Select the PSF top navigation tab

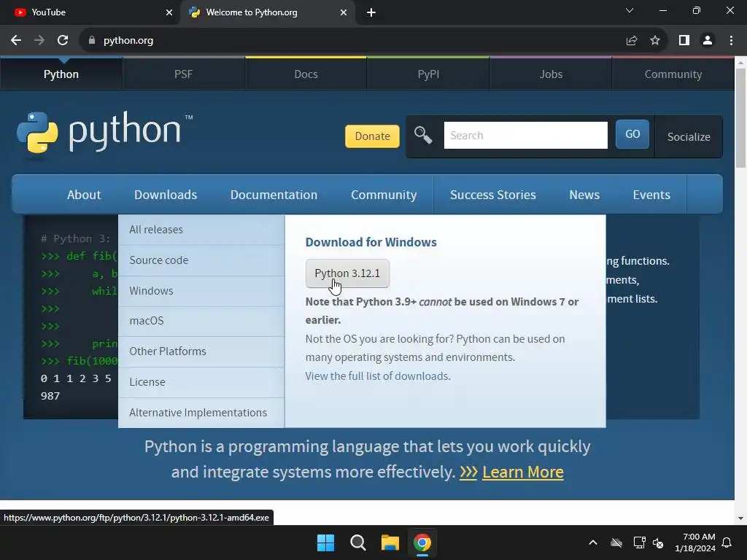point(183,74)
